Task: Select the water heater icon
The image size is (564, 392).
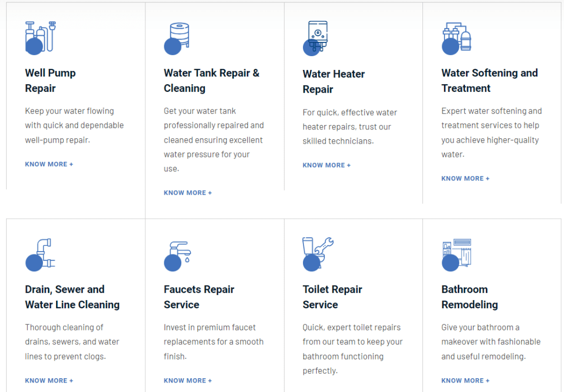Action: (315, 37)
